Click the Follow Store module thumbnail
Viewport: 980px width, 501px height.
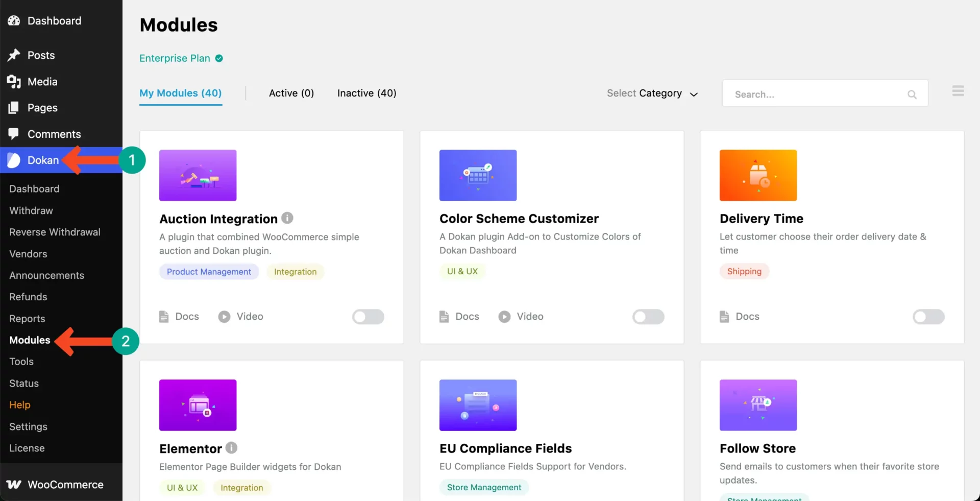pyautogui.click(x=758, y=405)
